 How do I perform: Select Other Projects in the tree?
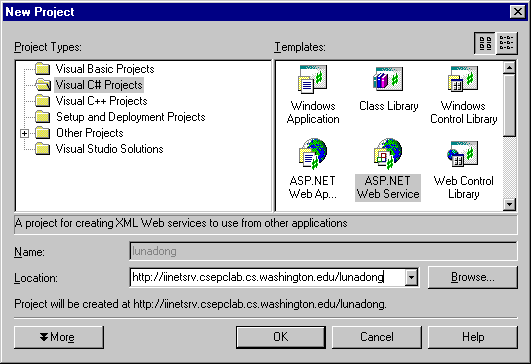[x=90, y=133]
